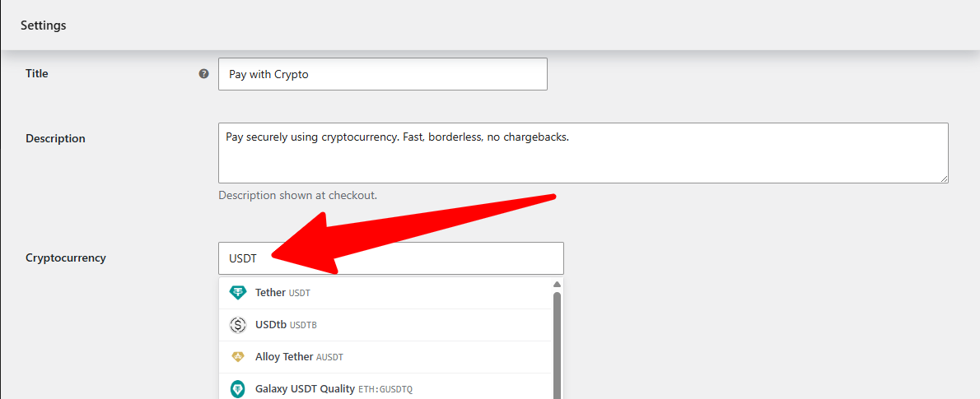
Task: Click the dropdown list scrollbar thumb
Action: 557,345
